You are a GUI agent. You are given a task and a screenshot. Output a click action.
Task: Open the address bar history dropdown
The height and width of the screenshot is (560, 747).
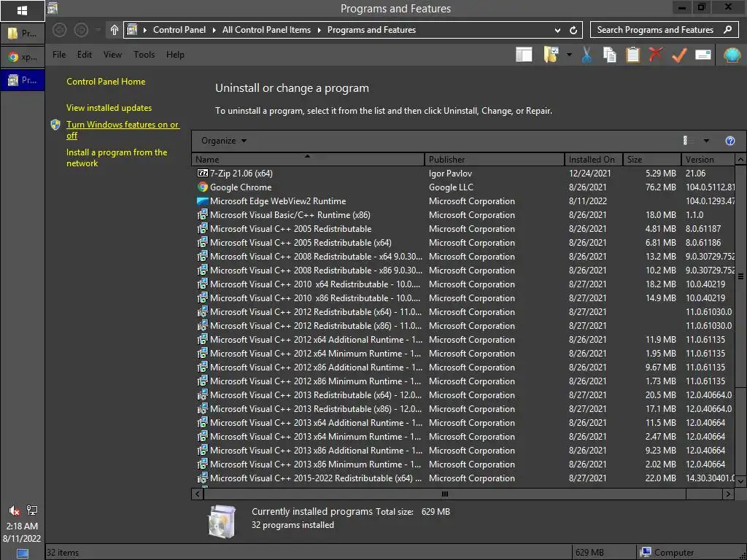point(557,30)
